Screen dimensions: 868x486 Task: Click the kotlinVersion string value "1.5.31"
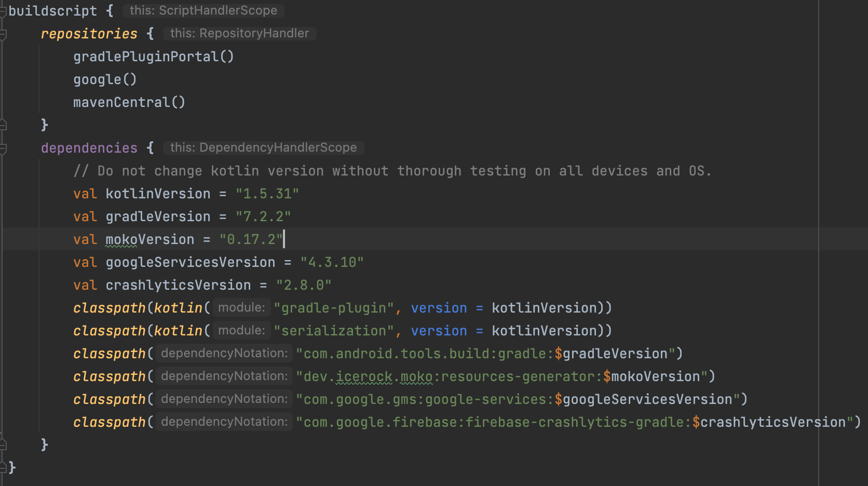point(267,194)
